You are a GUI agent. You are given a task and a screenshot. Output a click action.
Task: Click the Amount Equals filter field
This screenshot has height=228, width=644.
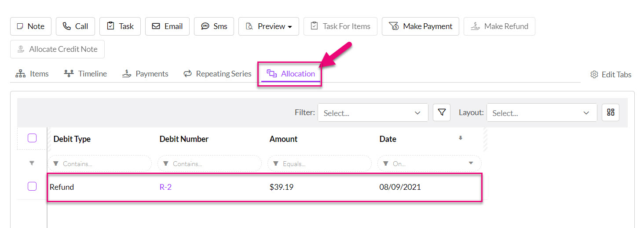click(319, 163)
